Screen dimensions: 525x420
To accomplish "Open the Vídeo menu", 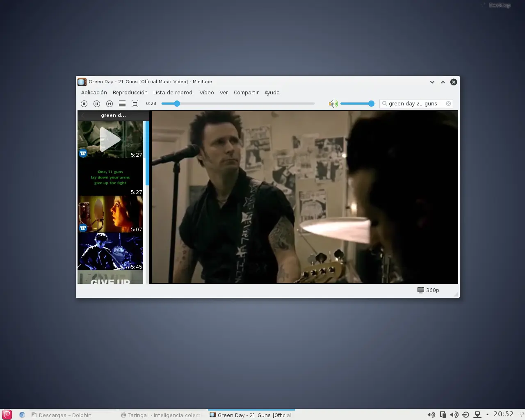I will (x=207, y=93).
